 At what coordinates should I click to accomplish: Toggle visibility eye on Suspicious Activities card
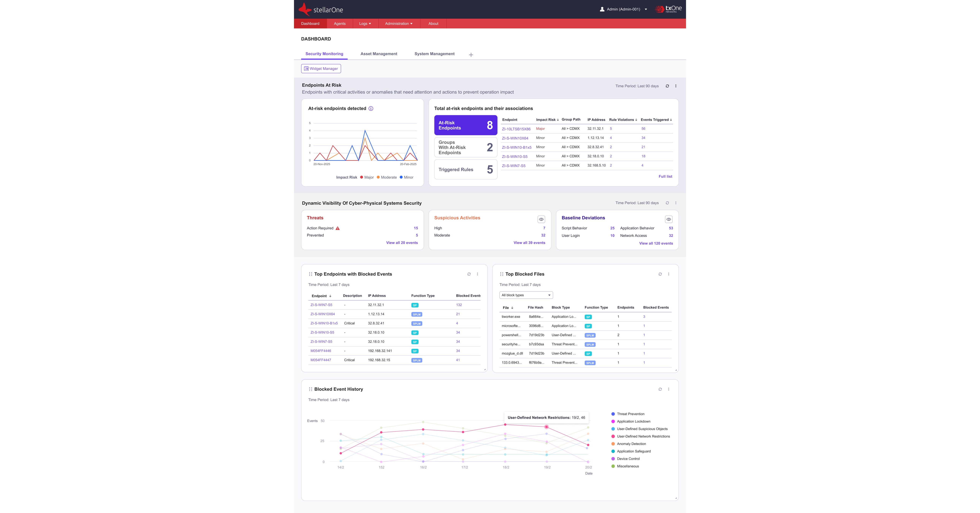coord(541,219)
